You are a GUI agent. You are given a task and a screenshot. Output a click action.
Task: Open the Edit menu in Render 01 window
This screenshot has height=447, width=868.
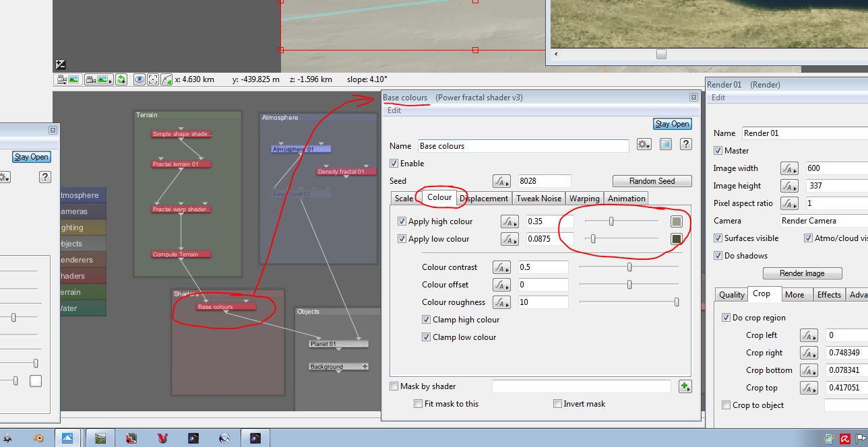718,98
